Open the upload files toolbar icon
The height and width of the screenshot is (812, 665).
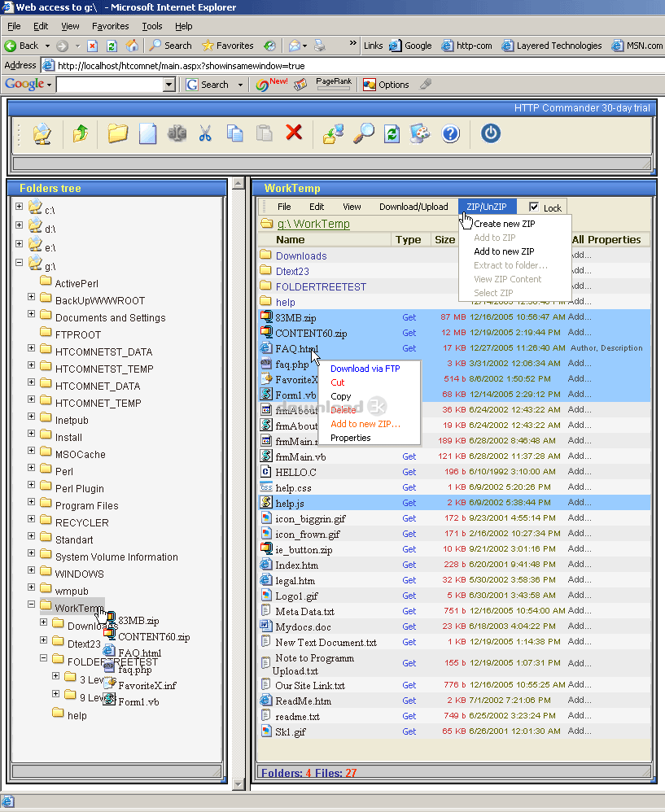click(333, 133)
